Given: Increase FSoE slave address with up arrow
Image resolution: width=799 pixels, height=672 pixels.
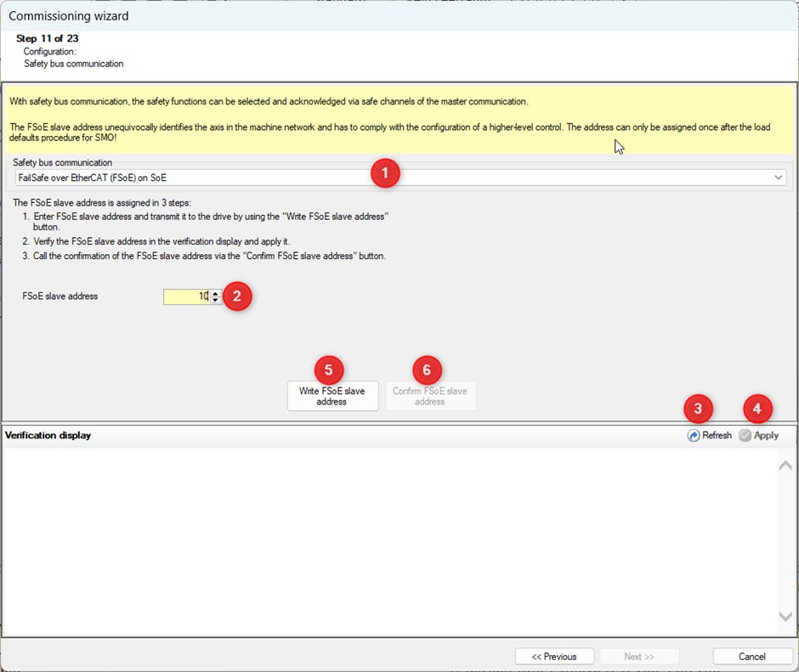Looking at the screenshot, I should pos(216,293).
